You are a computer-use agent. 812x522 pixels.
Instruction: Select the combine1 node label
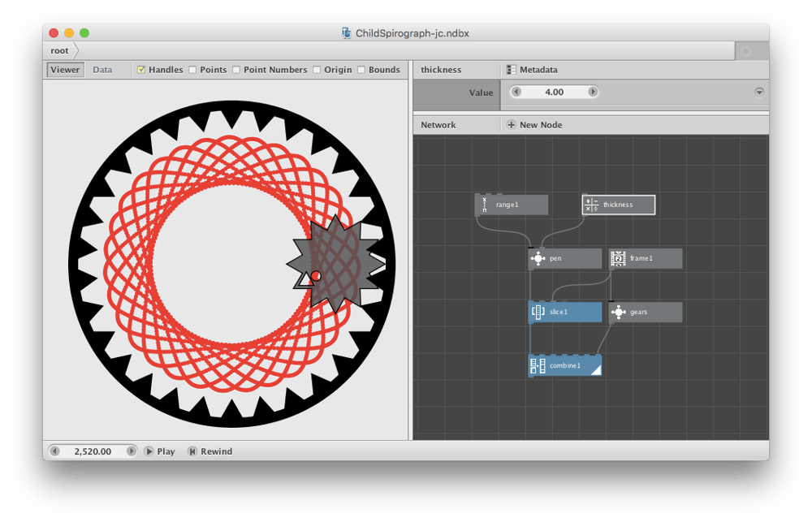(x=565, y=365)
